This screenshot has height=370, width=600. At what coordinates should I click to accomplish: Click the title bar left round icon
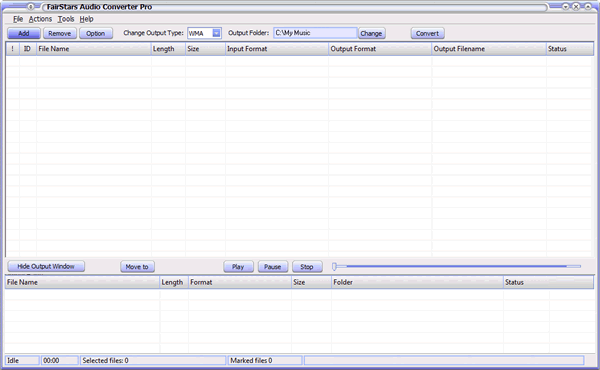(31, 7)
